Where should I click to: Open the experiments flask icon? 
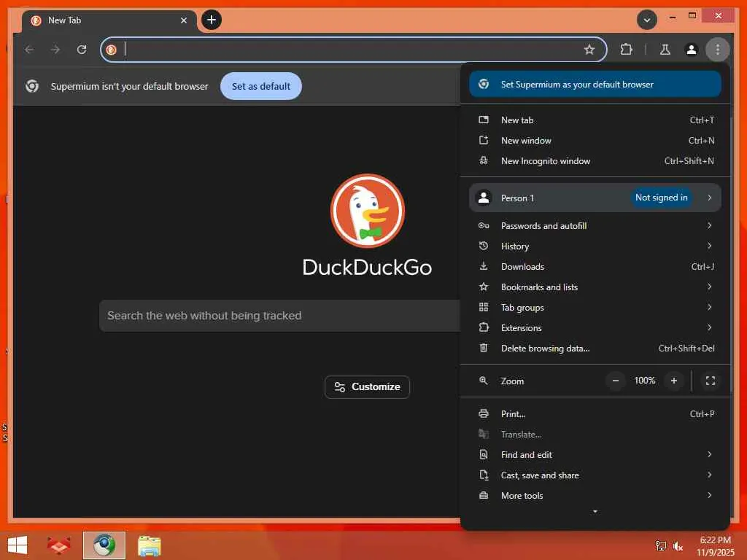pos(665,50)
